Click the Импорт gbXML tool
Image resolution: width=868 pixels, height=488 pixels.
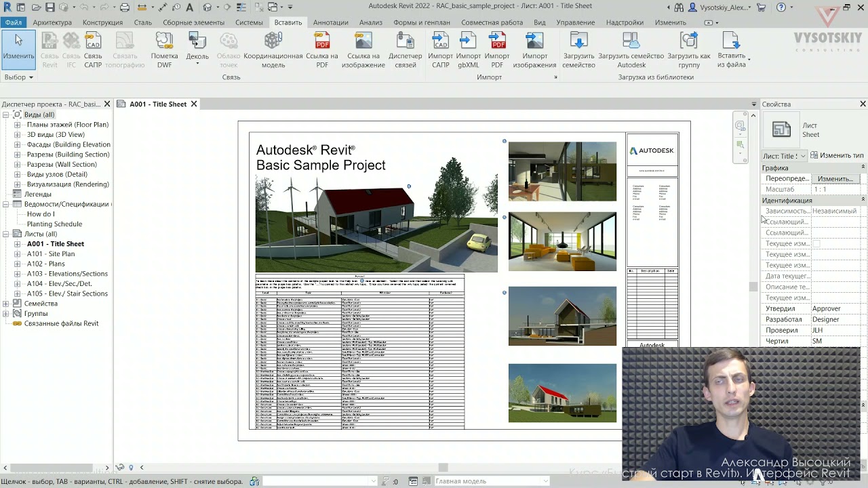coord(469,50)
